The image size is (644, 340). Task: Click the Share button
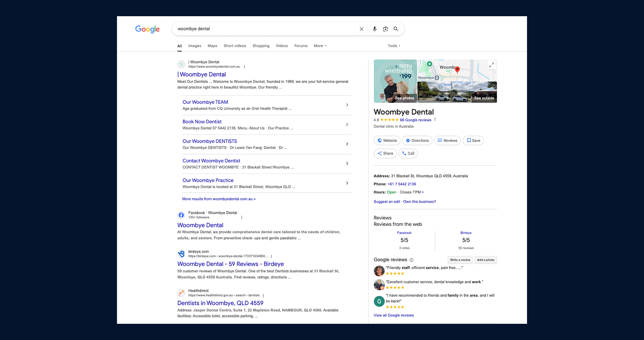point(385,153)
